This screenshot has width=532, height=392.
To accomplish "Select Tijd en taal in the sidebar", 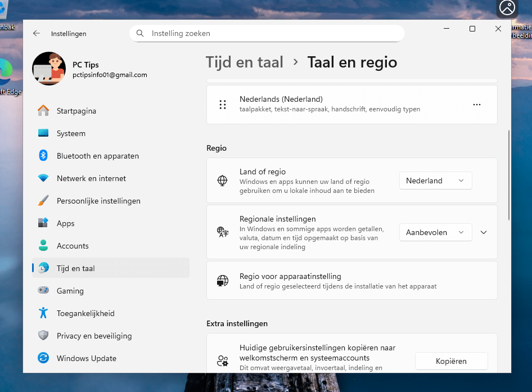I will click(76, 268).
